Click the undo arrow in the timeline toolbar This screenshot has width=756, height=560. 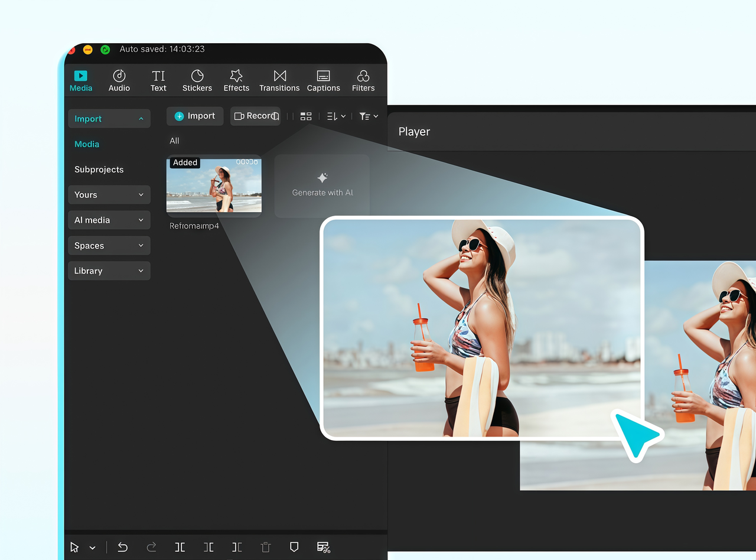[123, 547]
